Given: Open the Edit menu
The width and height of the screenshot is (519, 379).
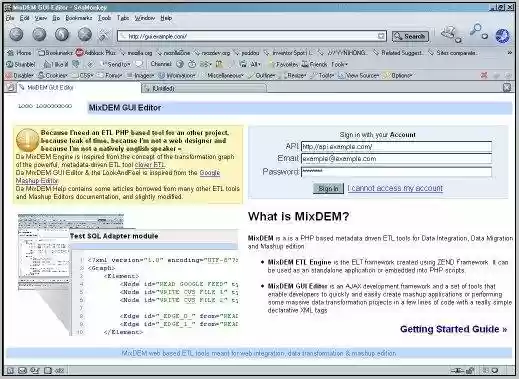Looking at the screenshot, I should click(x=25, y=18).
